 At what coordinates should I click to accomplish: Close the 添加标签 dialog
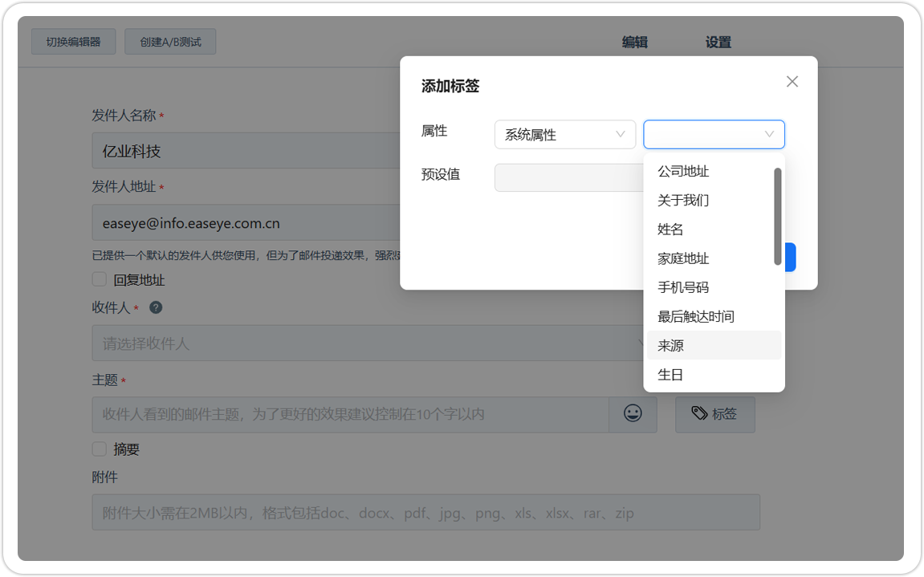coord(792,81)
